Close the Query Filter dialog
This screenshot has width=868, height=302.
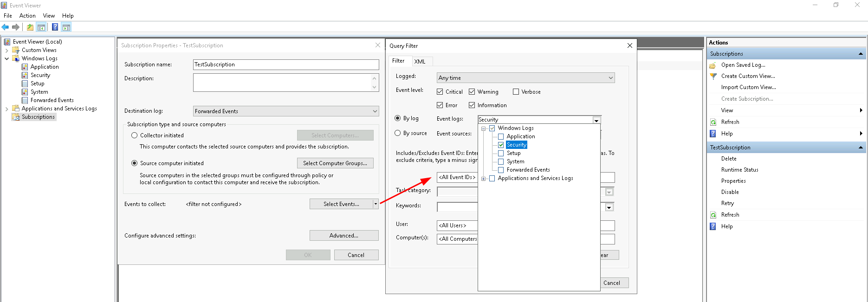(629, 45)
